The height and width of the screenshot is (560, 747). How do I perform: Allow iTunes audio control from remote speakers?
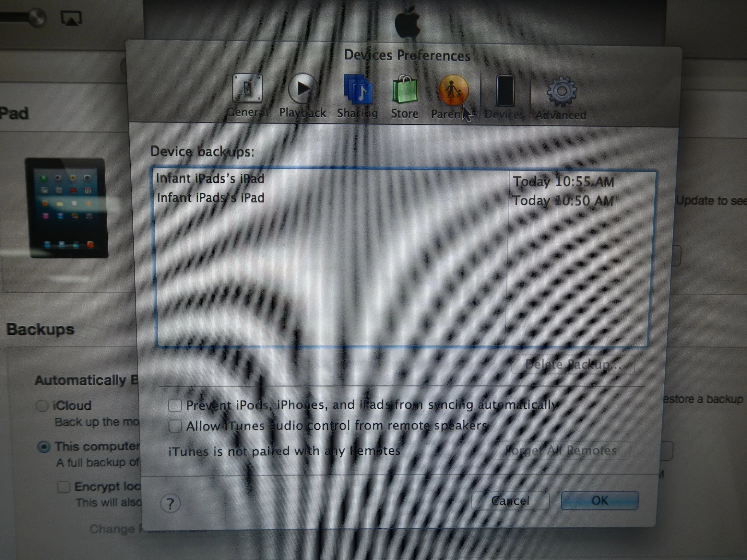pyautogui.click(x=175, y=426)
